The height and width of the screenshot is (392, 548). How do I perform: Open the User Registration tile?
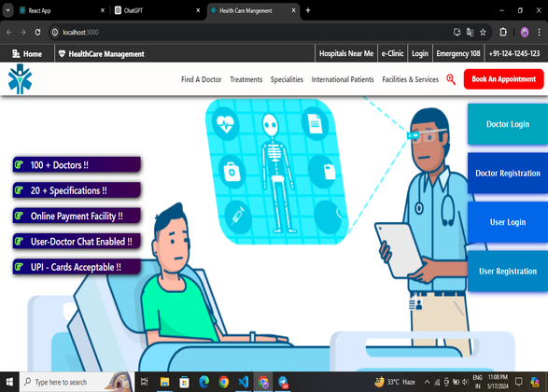508,271
